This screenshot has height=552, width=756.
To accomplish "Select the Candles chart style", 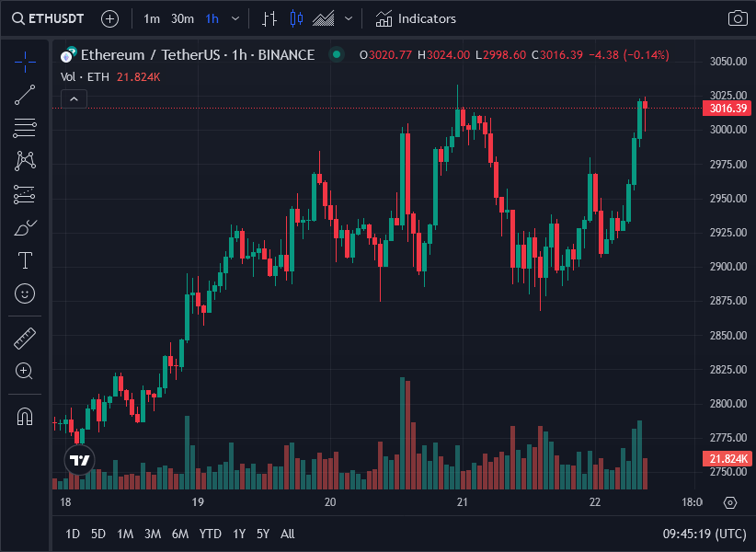I will (296, 18).
